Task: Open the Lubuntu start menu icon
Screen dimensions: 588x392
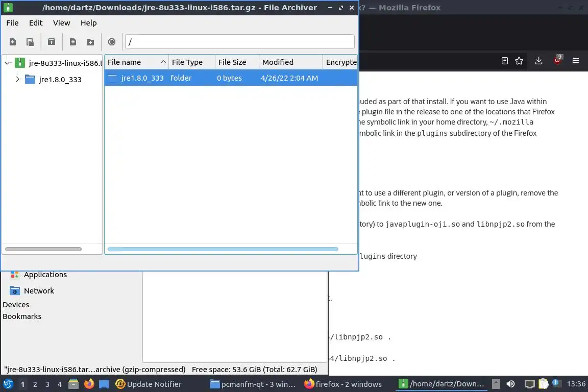Action: point(8,384)
